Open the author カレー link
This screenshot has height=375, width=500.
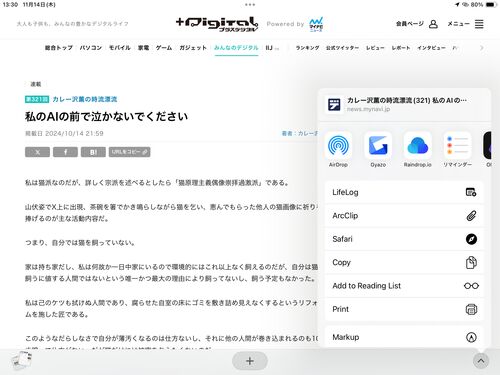coord(300,133)
